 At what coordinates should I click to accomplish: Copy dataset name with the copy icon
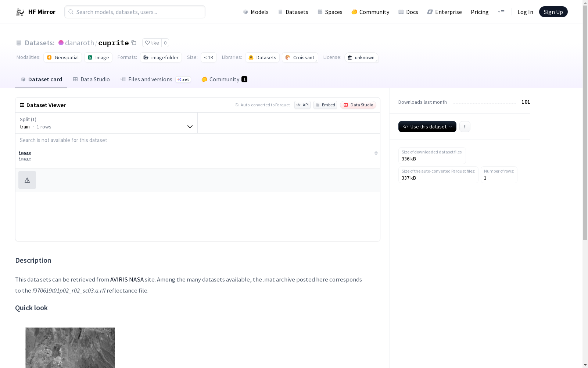(134, 43)
